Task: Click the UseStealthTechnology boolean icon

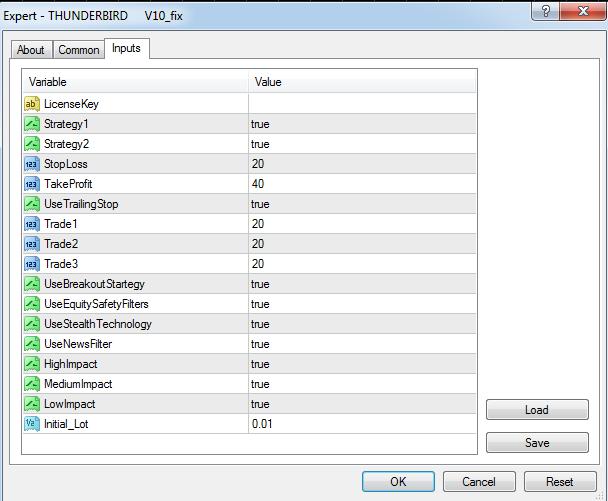Action: [32, 324]
